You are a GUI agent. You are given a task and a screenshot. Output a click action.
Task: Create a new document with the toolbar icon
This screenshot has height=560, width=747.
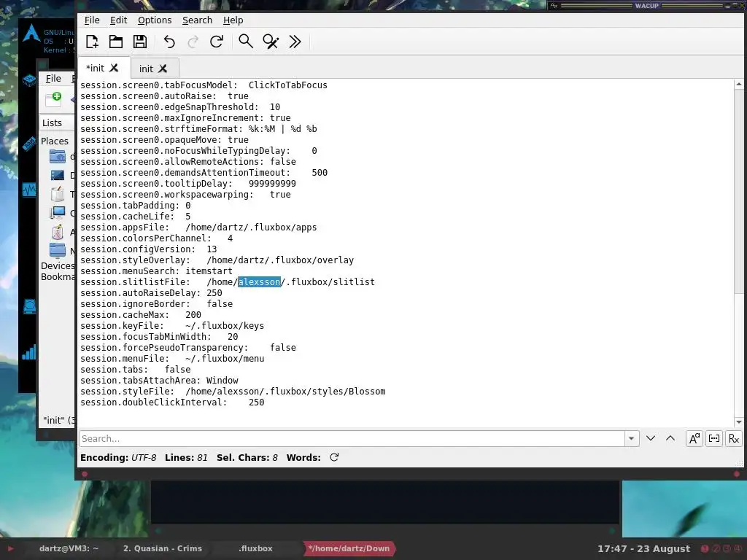click(92, 42)
